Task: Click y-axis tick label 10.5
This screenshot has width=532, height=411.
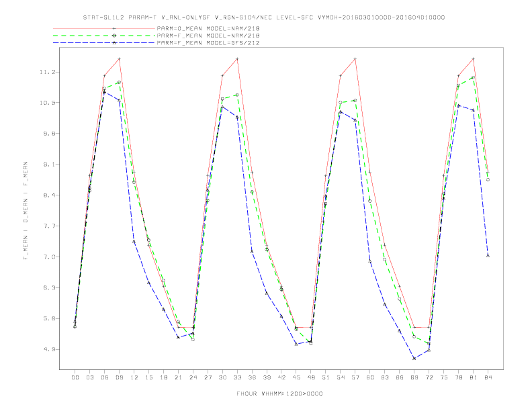Action: pyautogui.click(x=47, y=103)
